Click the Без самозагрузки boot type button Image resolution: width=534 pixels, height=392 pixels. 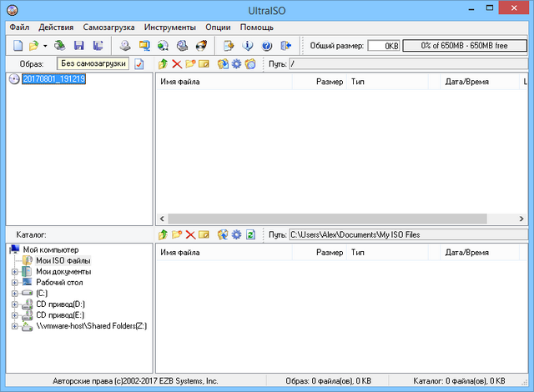point(93,63)
